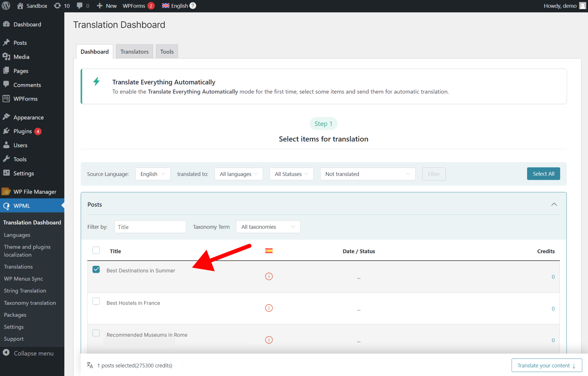Collapse the Posts section chevron
The image size is (588, 376).
click(554, 204)
